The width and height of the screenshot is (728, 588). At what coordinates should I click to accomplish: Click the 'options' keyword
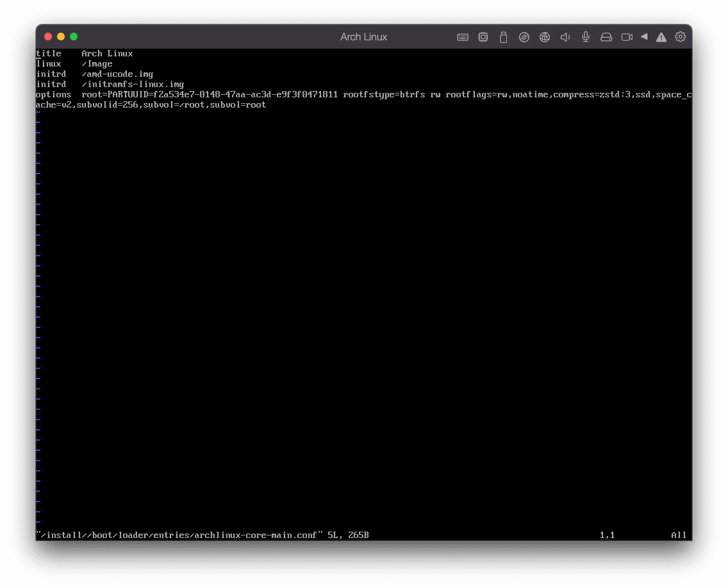(x=54, y=95)
